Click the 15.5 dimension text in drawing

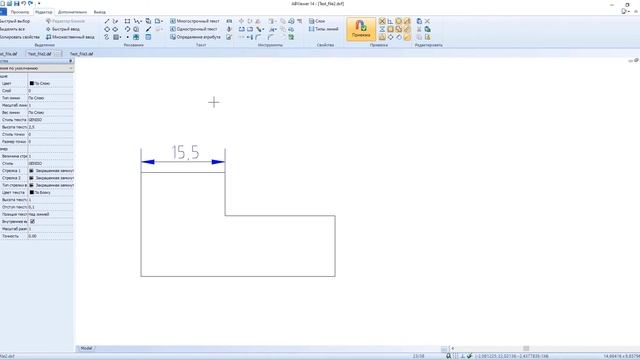click(x=185, y=152)
